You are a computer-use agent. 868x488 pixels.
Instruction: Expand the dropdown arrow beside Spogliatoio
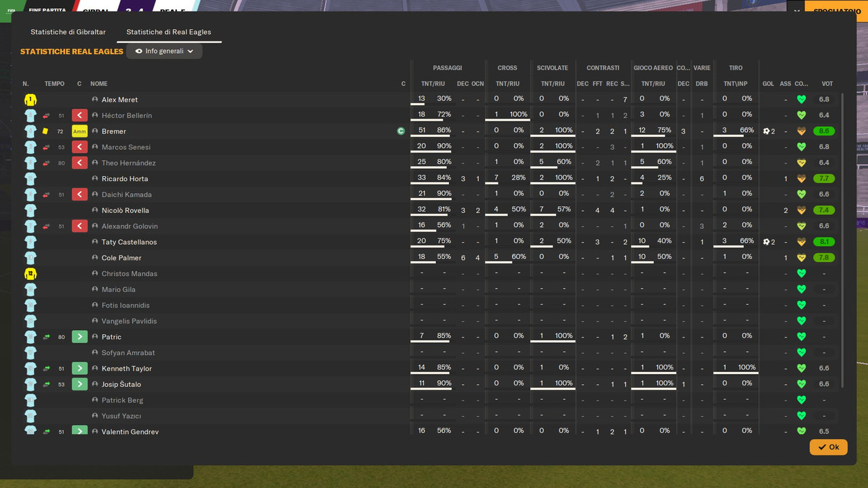tap(797, 11)
